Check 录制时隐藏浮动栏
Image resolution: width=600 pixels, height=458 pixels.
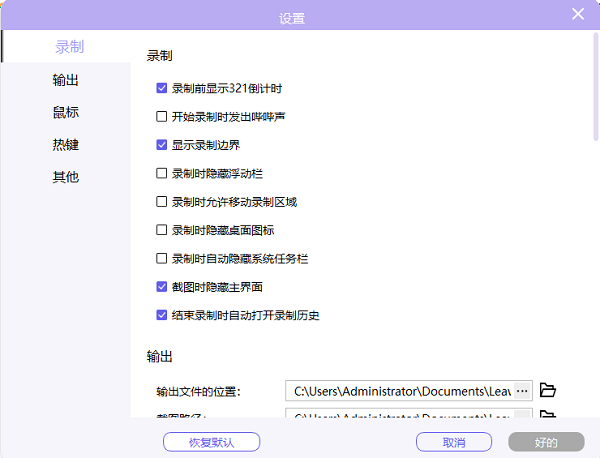coord(161,173)
